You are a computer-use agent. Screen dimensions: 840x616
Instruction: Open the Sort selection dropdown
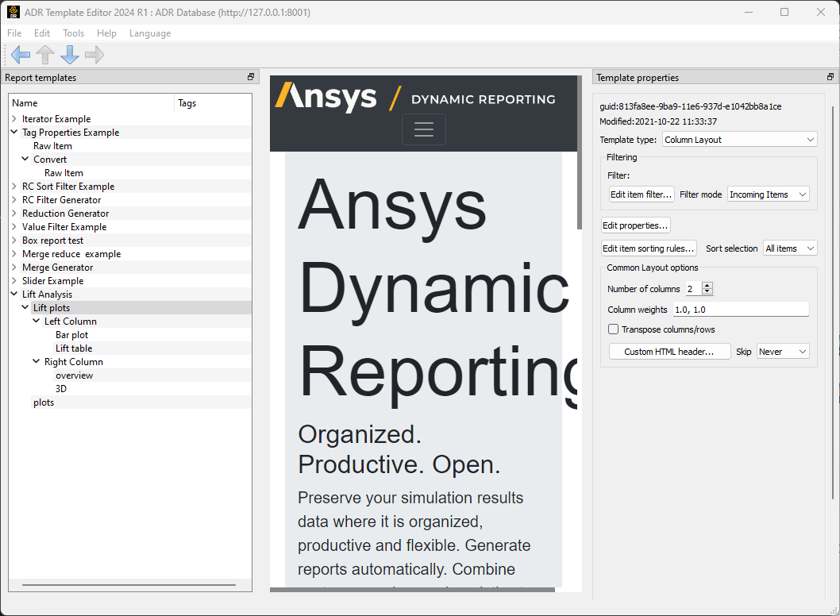(x=790, y=248)
